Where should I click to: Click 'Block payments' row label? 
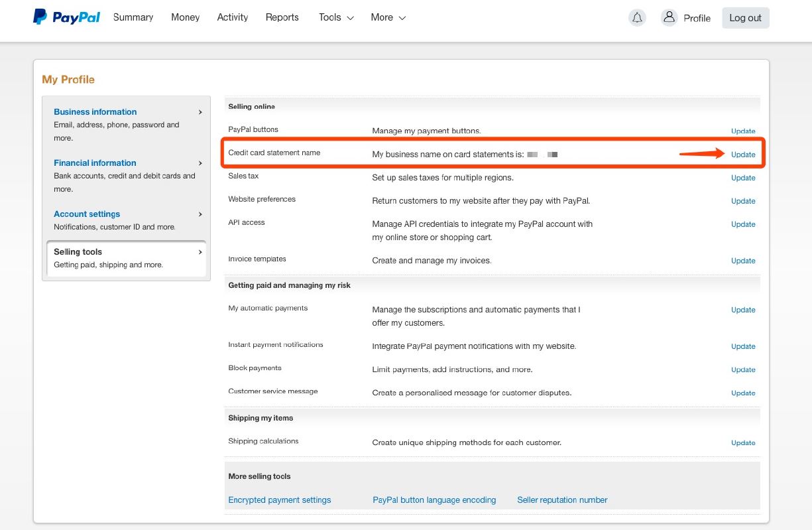click(255, 368)
